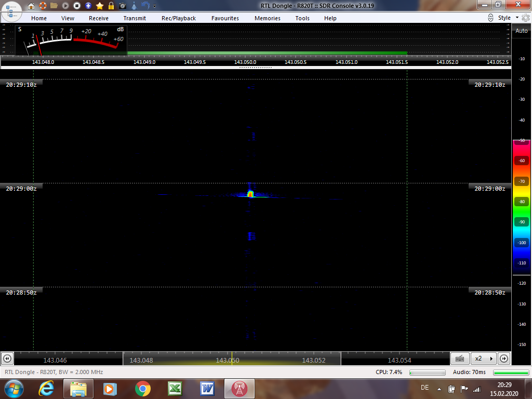Open the Tools ribbon tab
This screenshot has height=399, width=532.
tap(302, 18)
